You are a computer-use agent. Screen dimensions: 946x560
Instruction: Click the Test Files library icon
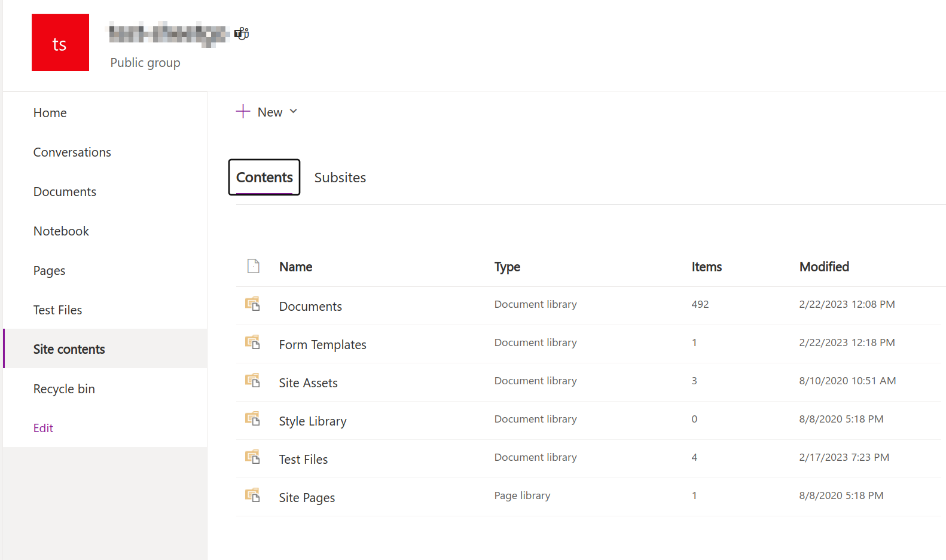click(x=252, y=457)
